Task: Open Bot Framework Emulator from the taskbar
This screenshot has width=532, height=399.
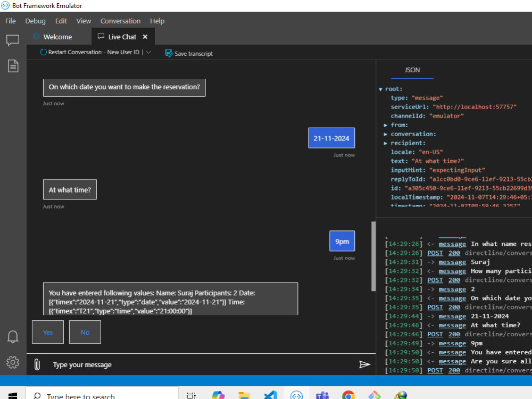Action: 296,395
